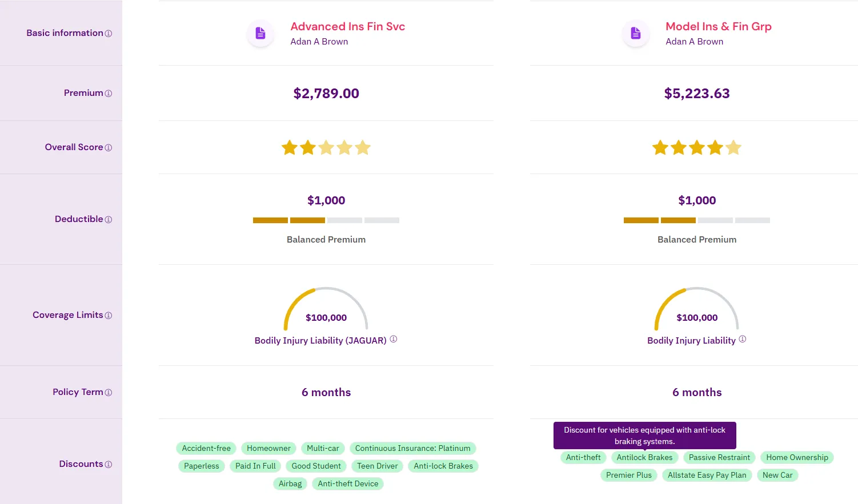Select the Allstate Easy Pay Plan discount chip

[x=707, y=475]
